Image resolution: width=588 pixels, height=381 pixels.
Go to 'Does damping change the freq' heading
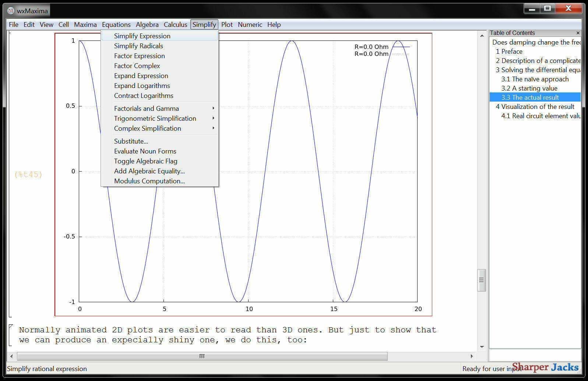pyautogui.click(x=536, y=42)
